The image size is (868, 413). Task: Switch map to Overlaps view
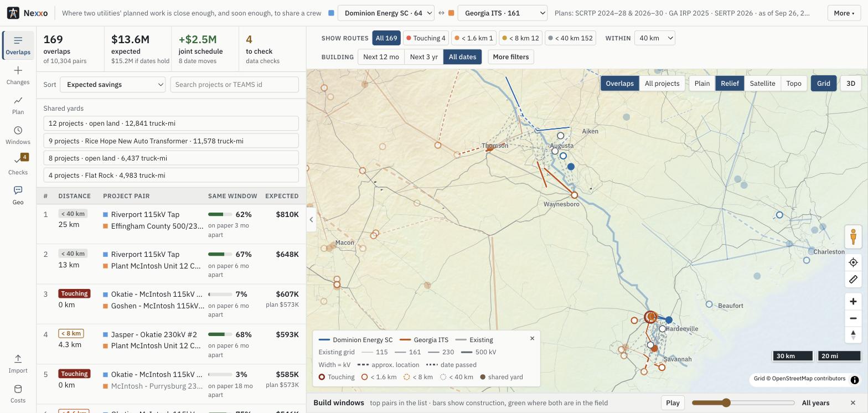(619, 84)
